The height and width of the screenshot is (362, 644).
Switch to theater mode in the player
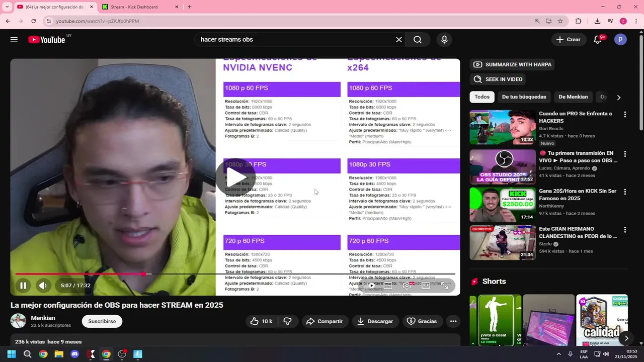(x=426, y=286)
